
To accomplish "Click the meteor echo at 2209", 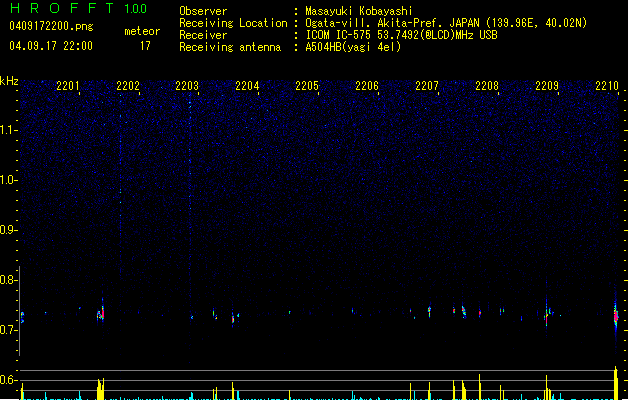I will pyautogui.click(x=547, y=314).
